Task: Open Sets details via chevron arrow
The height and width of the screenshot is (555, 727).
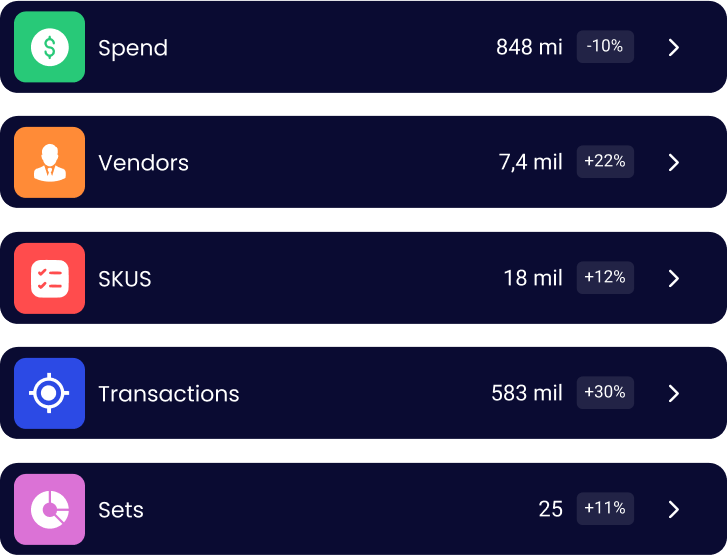Action: (x=674, y=509)
